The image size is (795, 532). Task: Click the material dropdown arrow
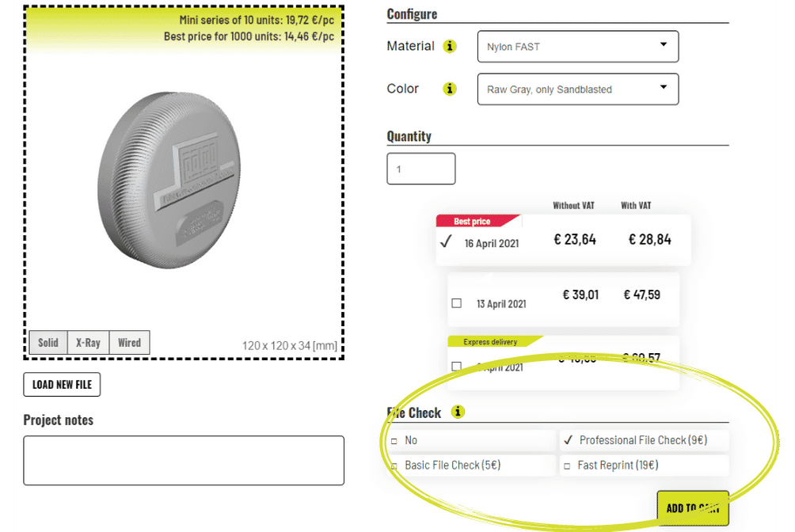[x=664, y=44]
